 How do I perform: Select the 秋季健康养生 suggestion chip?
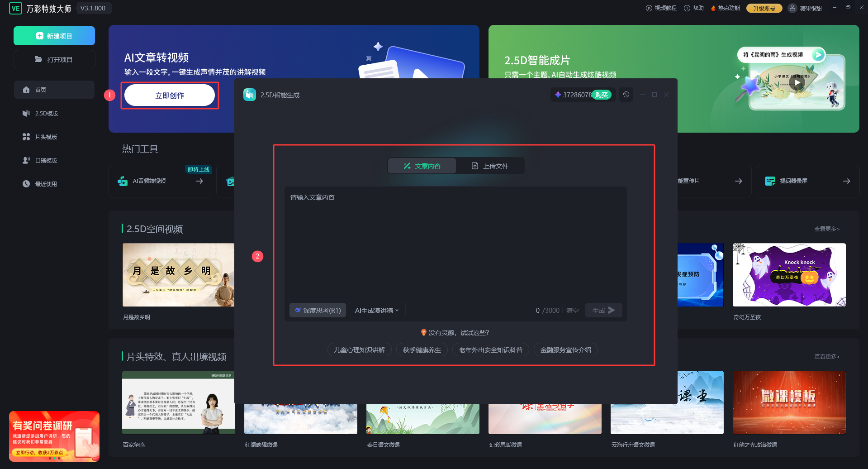[422, 350]
